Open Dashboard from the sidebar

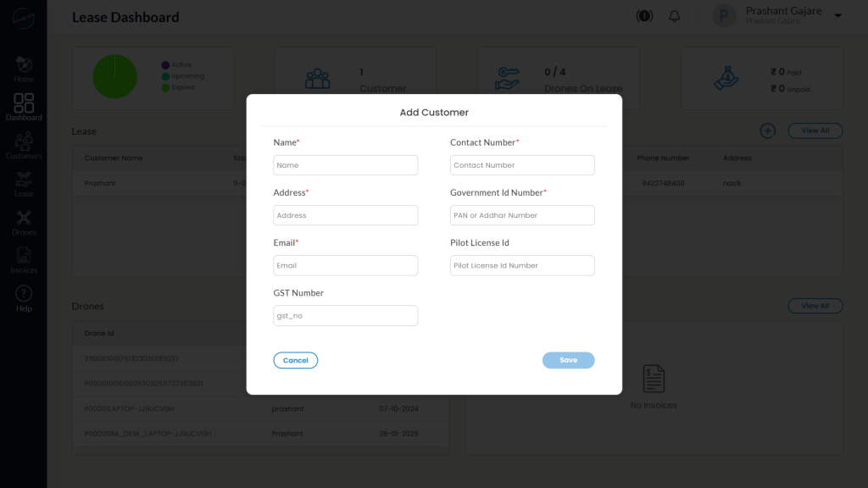[24, 108]
